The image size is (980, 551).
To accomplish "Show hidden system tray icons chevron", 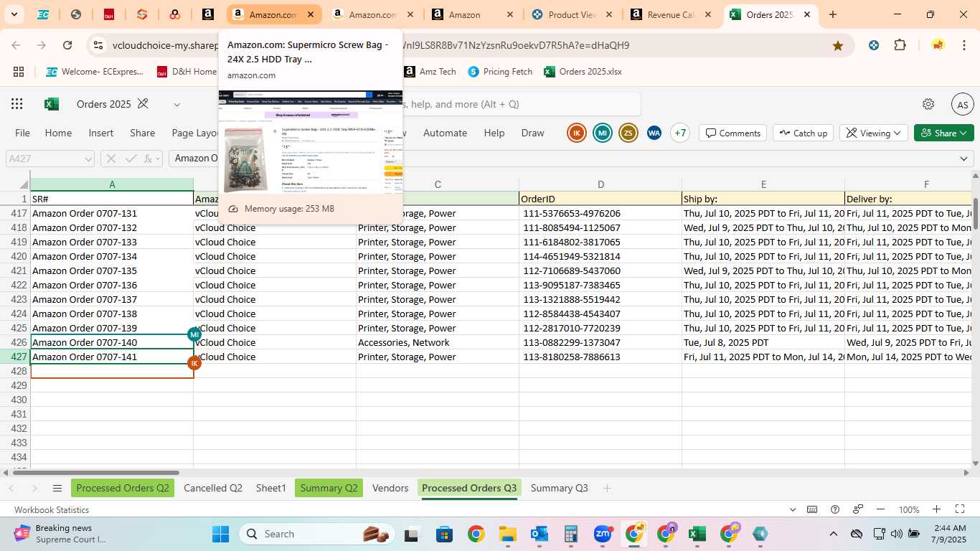I will click(x=834, y=534).
